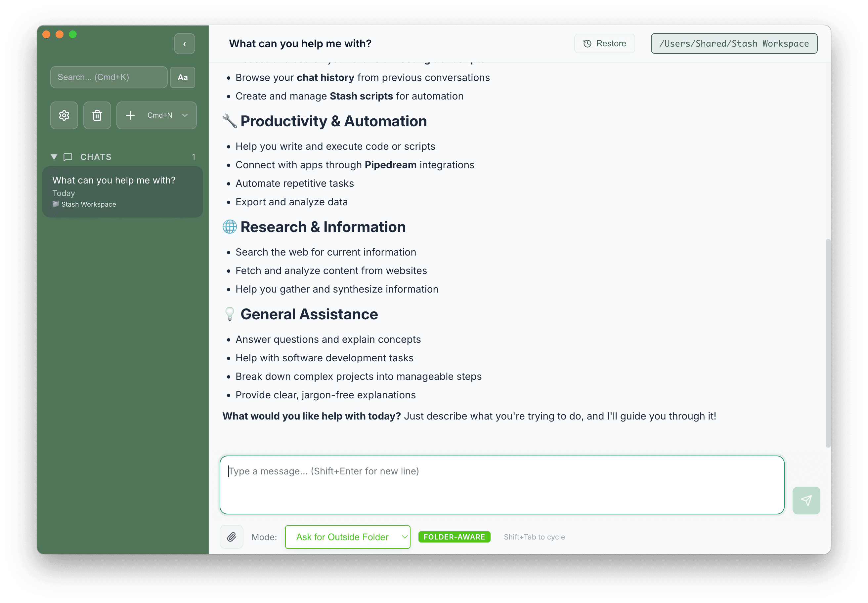
Task: Expand the Cmd+N dropdown arrow
Action: tap(185, 115)
